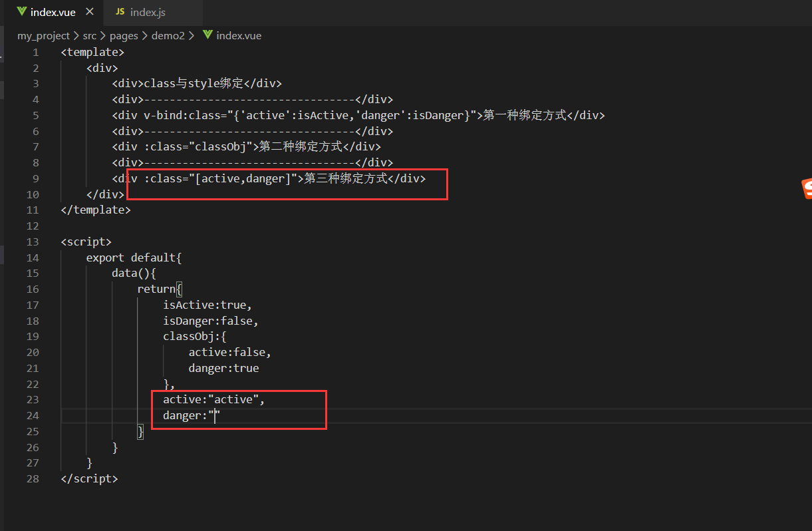This screenshot has height=531, width=812.
Task: Open the my_project breadcrumb dropdown
Action: [44, 35]
